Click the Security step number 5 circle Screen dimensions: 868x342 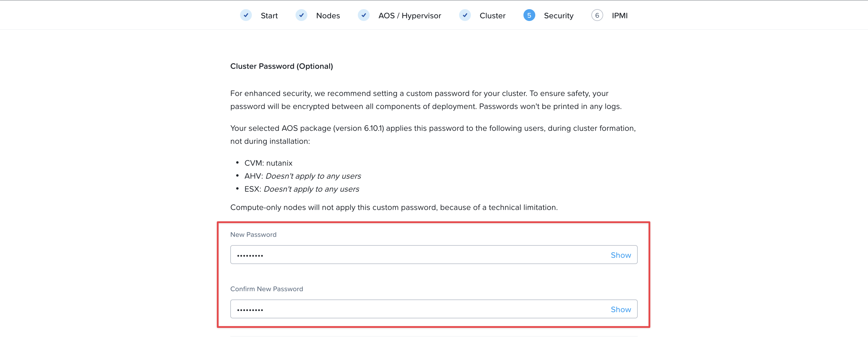pos(529,15)
